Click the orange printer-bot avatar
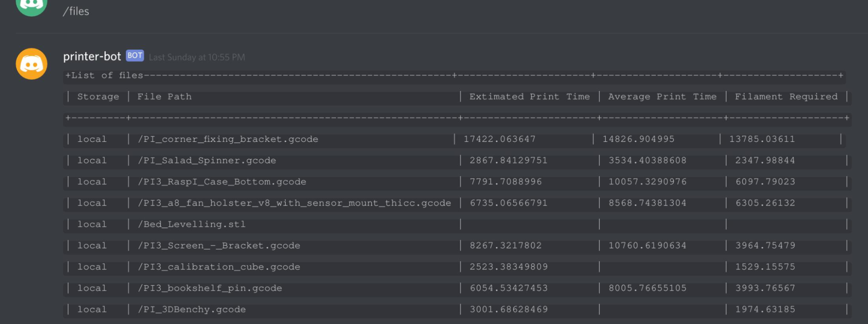Screen dimensions: 868x324 point(31,64)
